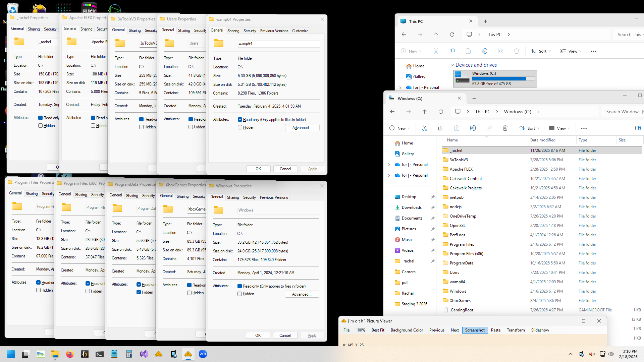
Task: Toggle Read-only checkbox in Windows Properties
Action: coord(240,286)
